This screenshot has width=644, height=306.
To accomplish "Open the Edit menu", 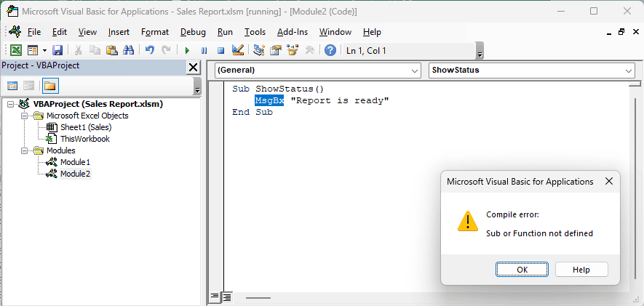I will point(60,32).
